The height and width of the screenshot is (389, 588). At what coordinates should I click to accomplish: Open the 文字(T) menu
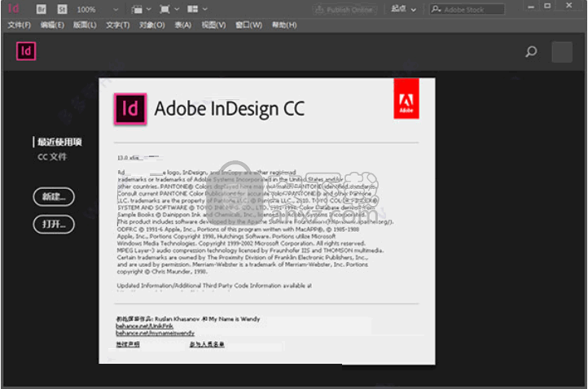pos(118,25)
